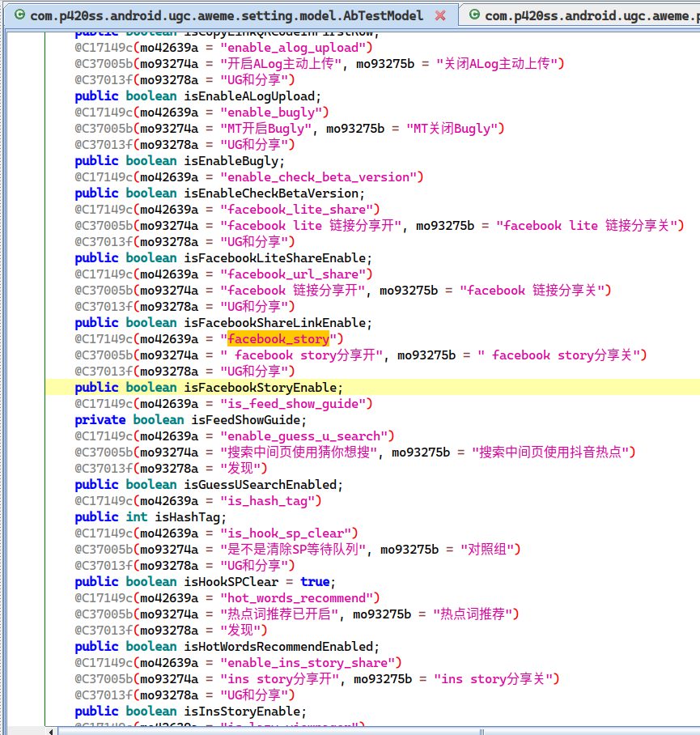Click the class icon on the AbTestModel tab
Screen dimensions: 700x735
point(17,15)
